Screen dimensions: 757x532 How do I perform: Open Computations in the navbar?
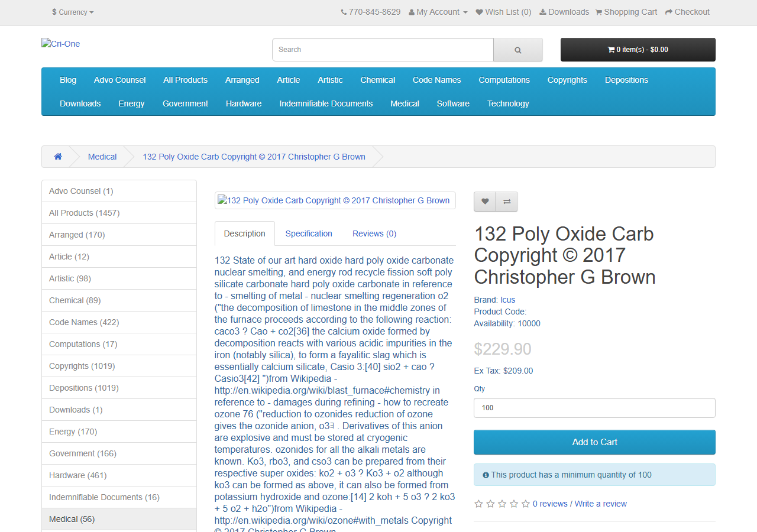tap(504, 80)
